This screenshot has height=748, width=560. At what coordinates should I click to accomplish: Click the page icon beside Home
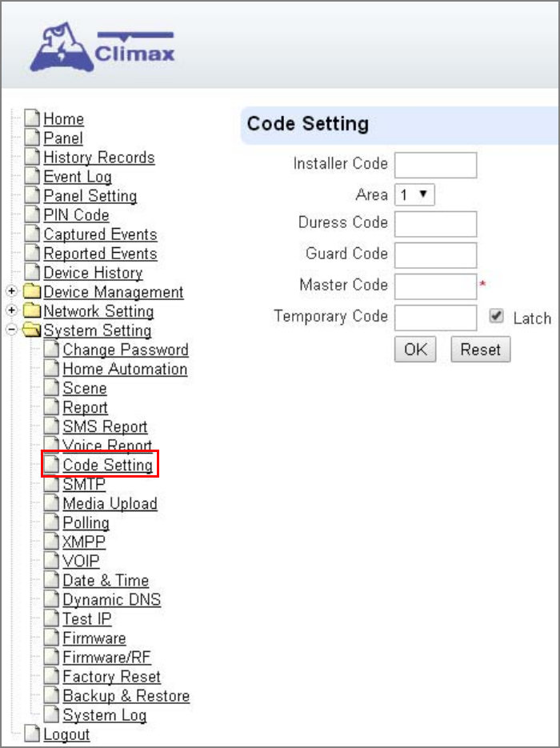(x=32, y=118)
